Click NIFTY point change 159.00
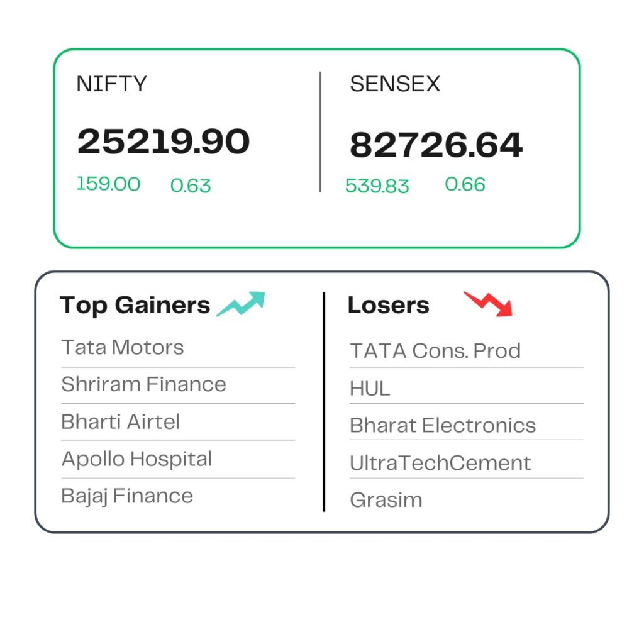The height and width of the screenshot is (644, 644). click(108, 184)
